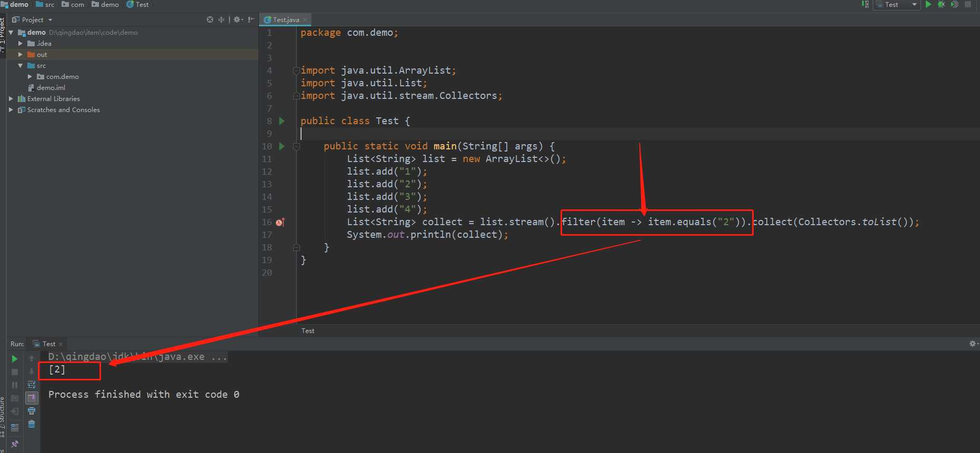
Task: Clear all console output with trash icon
Action: point(32,424)
